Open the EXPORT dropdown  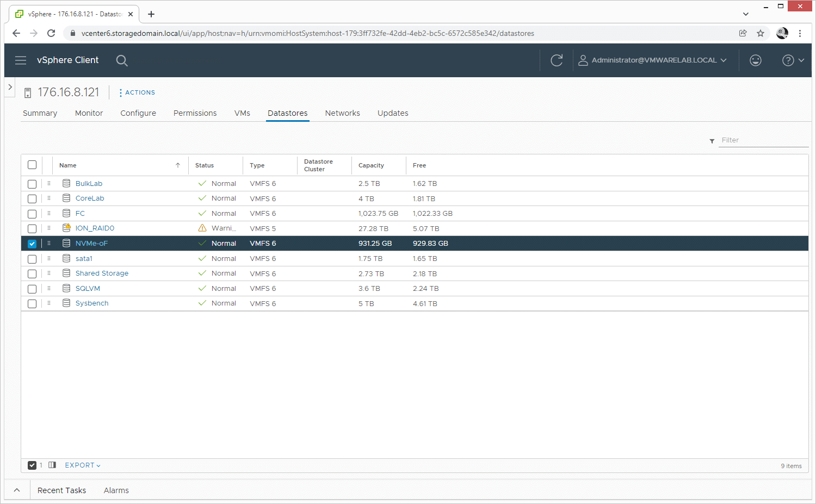coord(83,465)
